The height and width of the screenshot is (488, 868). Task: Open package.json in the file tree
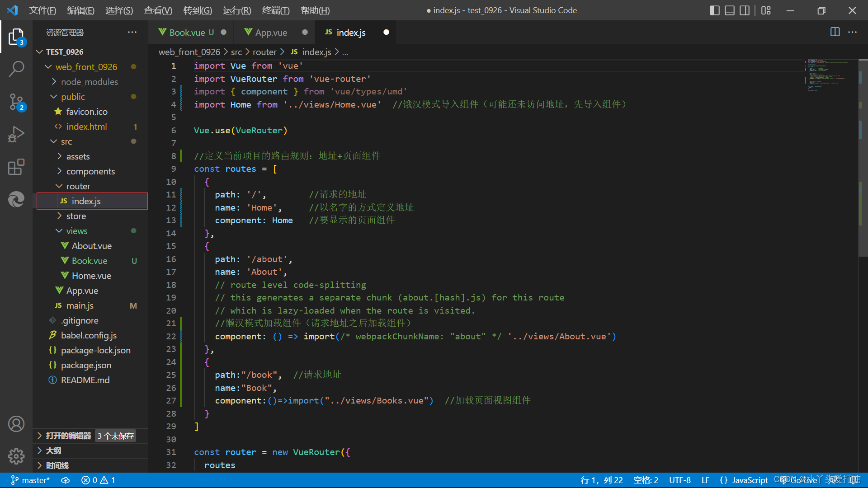pos(86,365)
